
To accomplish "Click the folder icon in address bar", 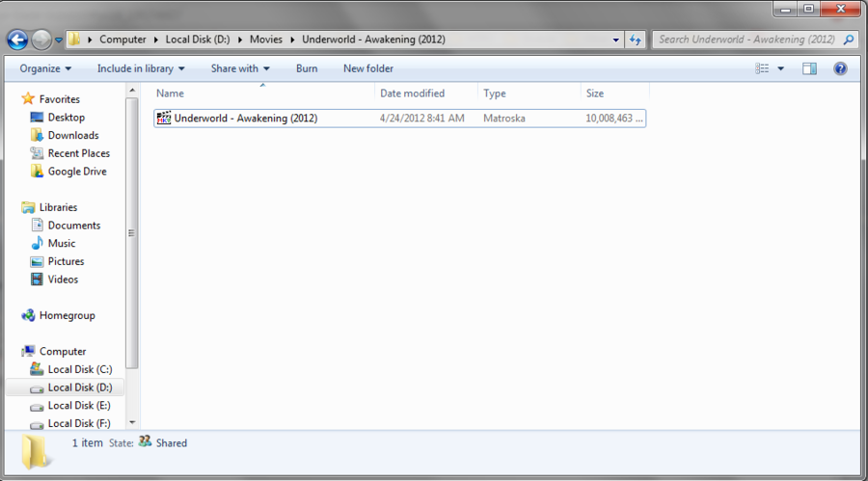I will pos(74,40).
